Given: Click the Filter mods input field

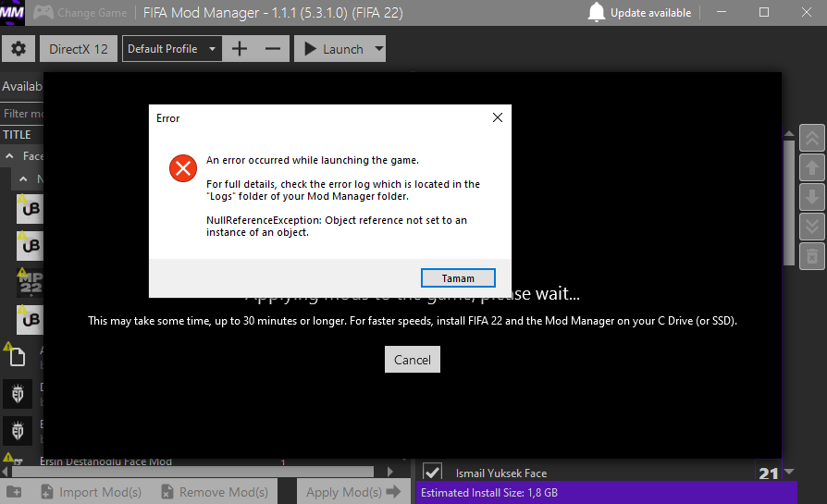Looking at the screenshot, I should (x=23, y=114).
